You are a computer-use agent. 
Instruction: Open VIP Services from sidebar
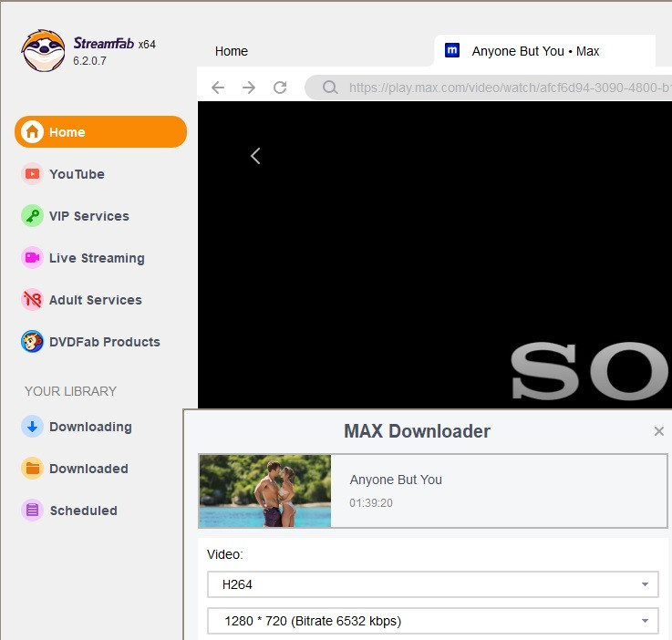click(88, 216)
